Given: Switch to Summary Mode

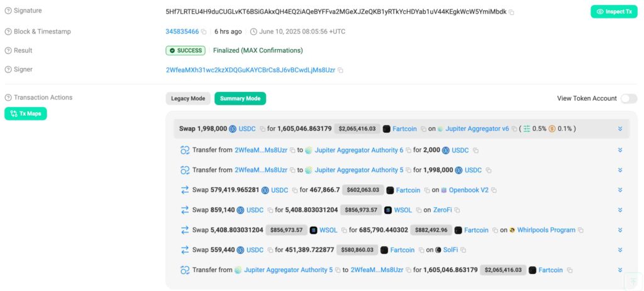Looking at the screenshot, I should pyautogui.click(x=240, y=98).
